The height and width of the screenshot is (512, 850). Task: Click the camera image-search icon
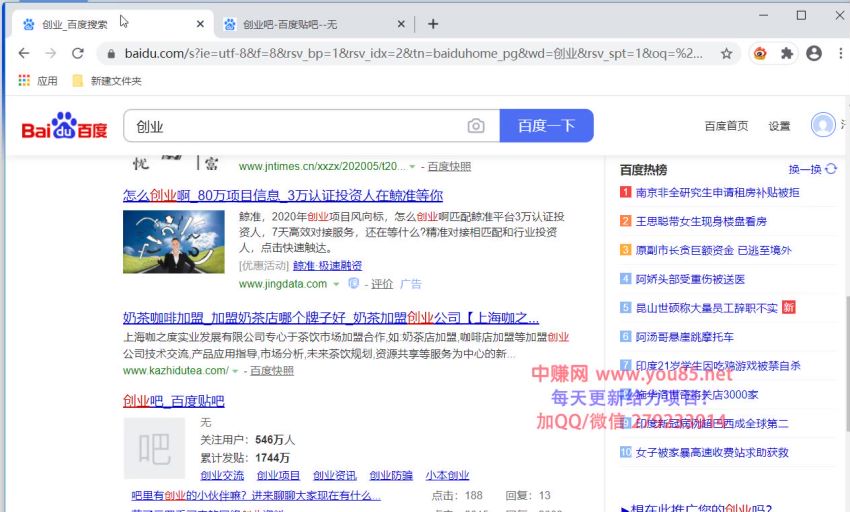[476, 126]
